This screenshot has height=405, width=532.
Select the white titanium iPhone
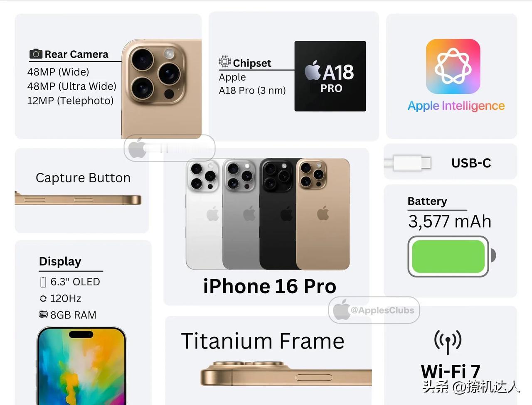[x=204, y=214]
